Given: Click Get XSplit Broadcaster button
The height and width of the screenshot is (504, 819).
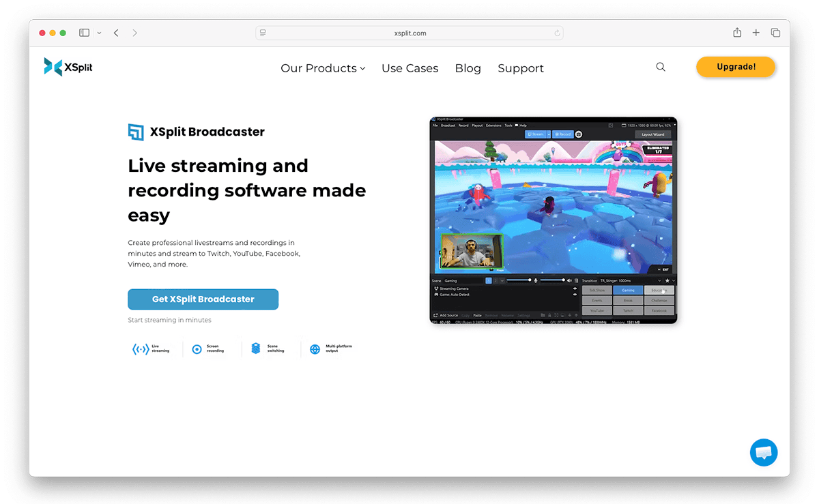Looking at the screenshot, I should pyautogui.click(x=203, y=299).
